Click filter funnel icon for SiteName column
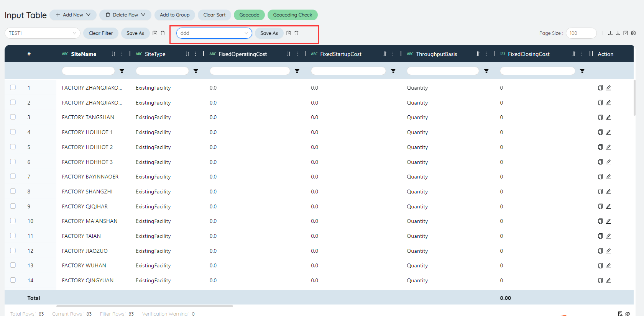Screen dimensions: 644x316 (122, 71)
